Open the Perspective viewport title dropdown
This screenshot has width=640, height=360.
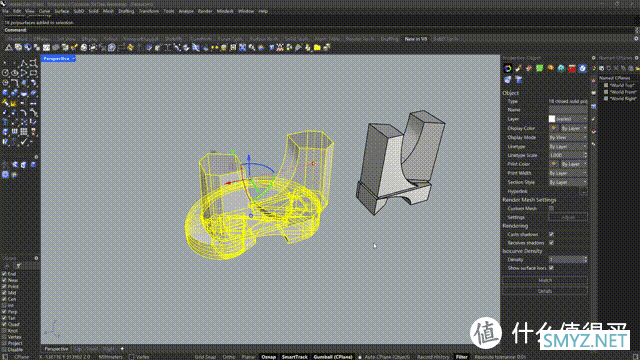73,59
